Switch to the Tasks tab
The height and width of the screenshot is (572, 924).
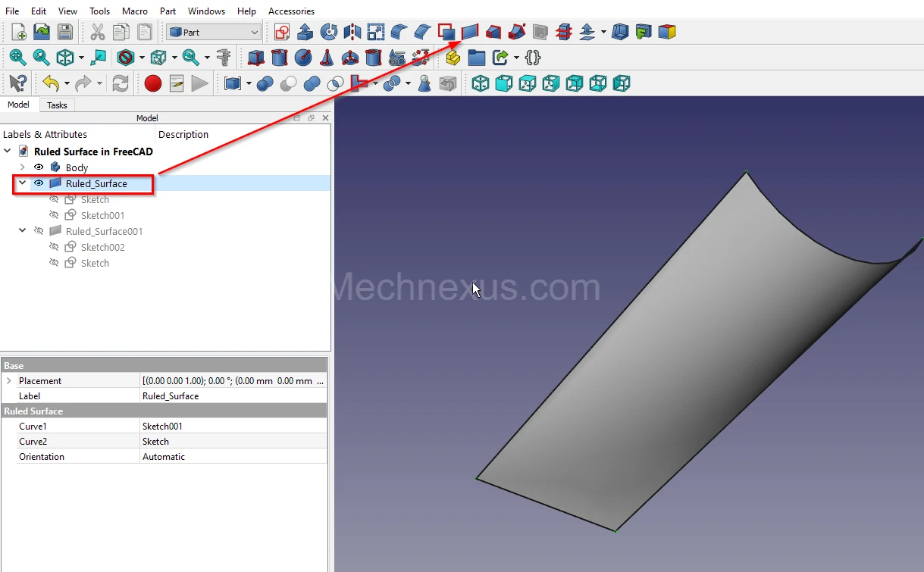point(57,105)
